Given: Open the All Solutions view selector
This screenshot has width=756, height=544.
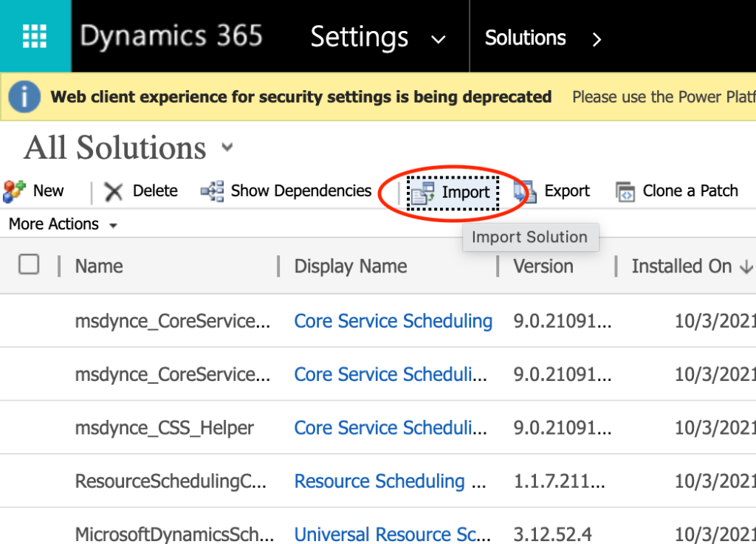Looking at the screenshot, I should pos(227,148).
